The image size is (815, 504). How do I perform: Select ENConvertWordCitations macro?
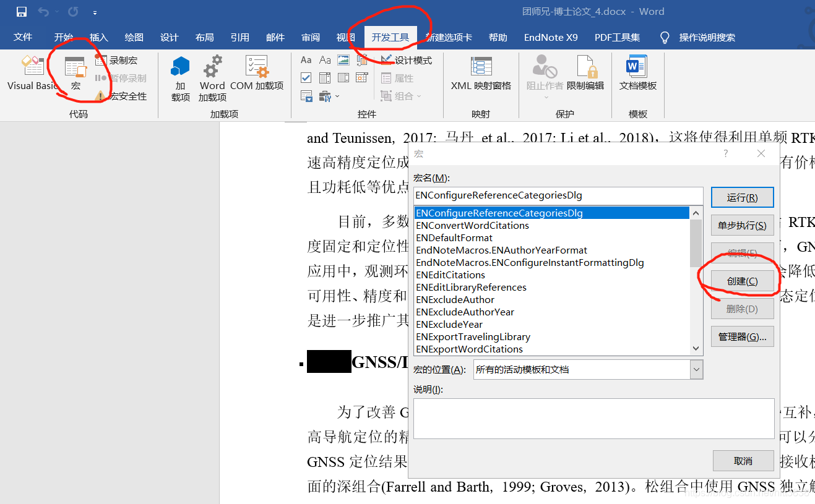[552, 226]
